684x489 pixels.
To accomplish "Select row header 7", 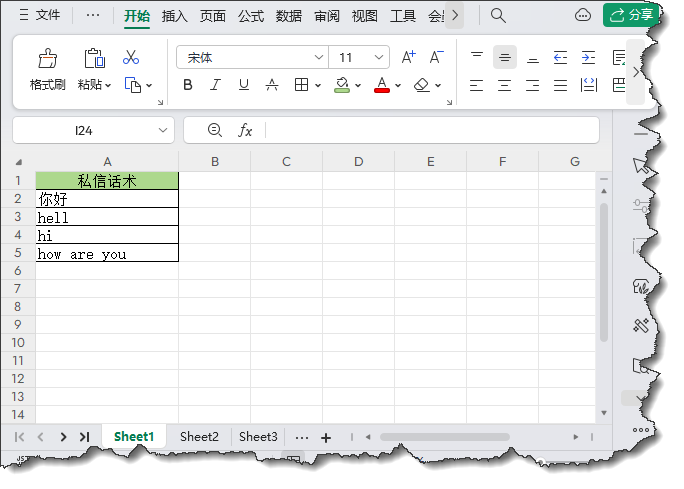I will click(18, 288).
